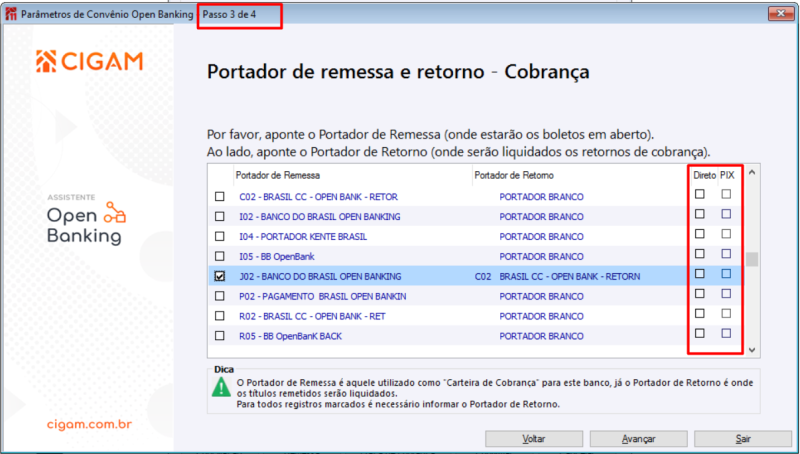The image size is (800, 454).
Task: Click the Open Banking assistant logo
Action: 86,222
